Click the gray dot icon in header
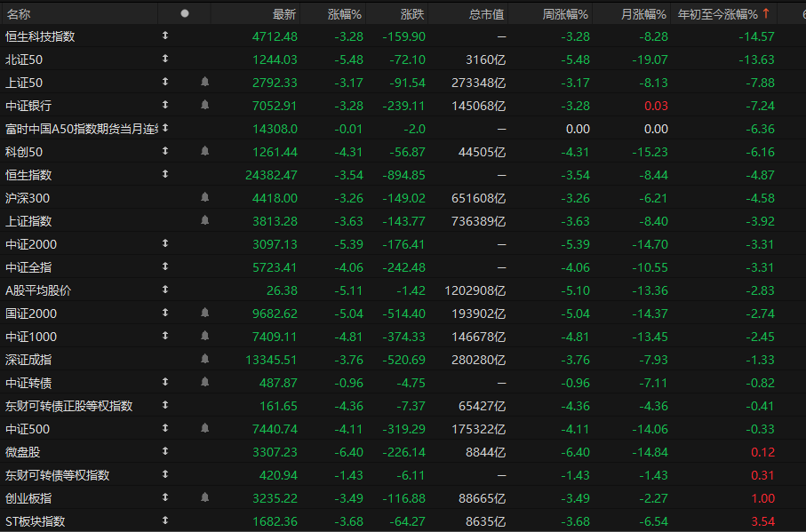Viewport: 806px width, 532px height. pyautogui.click(x=185, y=13)
